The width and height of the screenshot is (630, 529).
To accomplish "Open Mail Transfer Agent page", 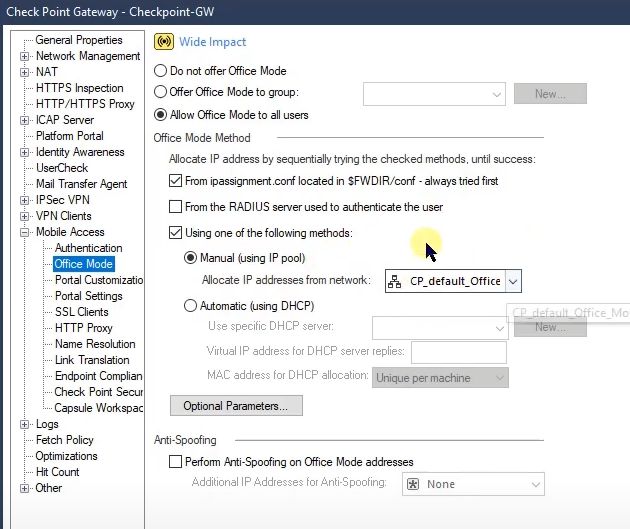I will pyautogui.click(x=82, y=184).
